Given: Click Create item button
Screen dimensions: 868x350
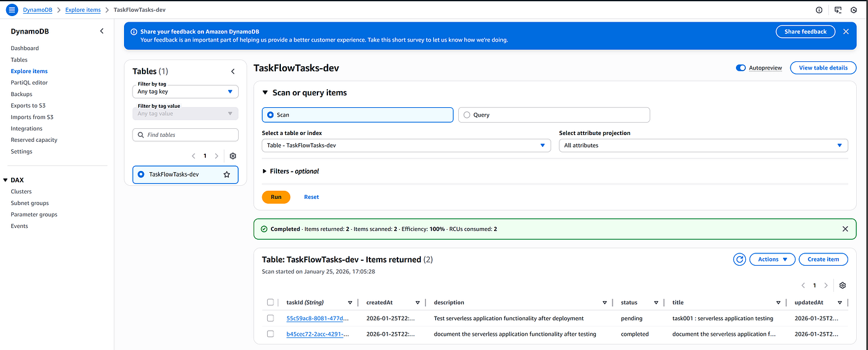Looking at the screenshot, I should (823, 260).
